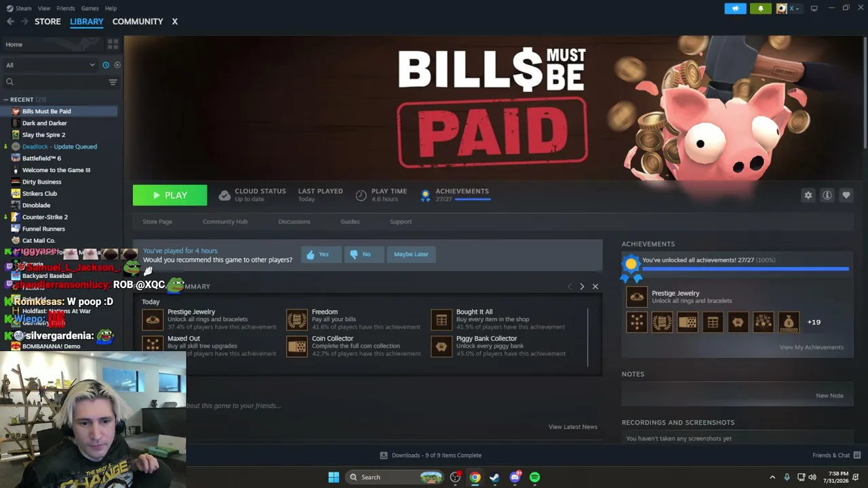868x488 pixels.
Task: Open the account profile dropdown
Action: coord(789,8)
